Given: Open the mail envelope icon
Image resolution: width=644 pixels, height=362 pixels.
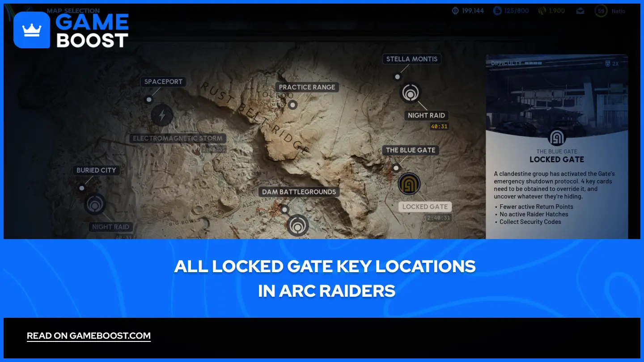Looking at the screenshot, I should pos(580,11).
